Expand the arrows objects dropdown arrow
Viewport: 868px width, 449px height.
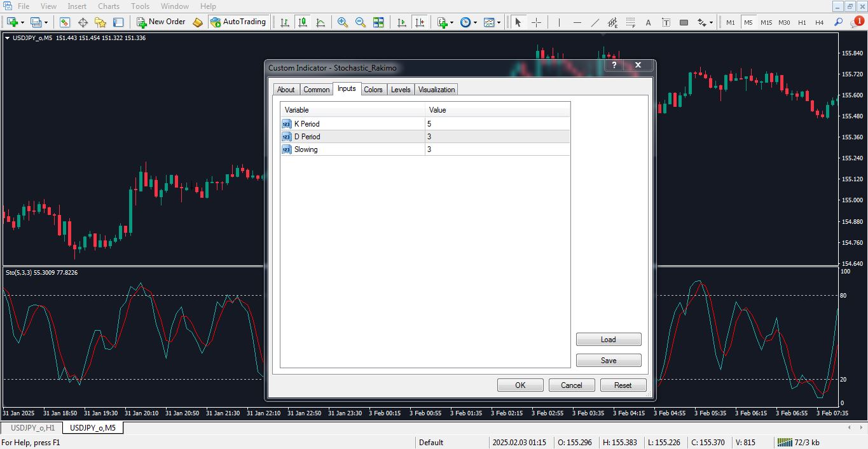click(711, 22)
